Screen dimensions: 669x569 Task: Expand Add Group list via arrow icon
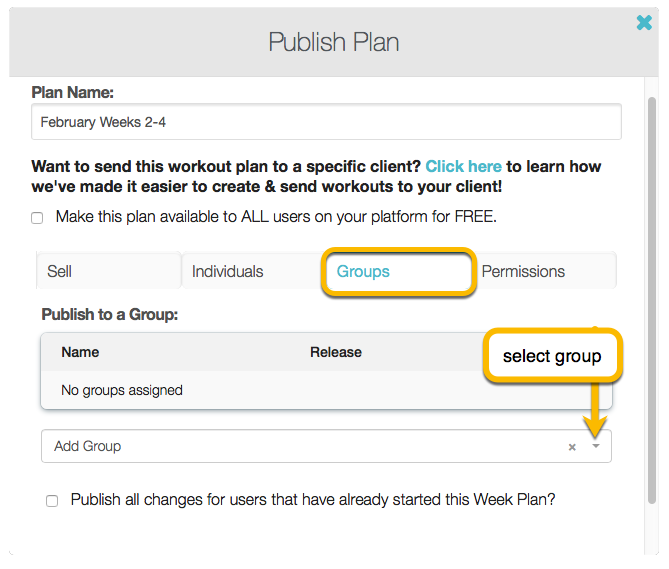point(596,447)
